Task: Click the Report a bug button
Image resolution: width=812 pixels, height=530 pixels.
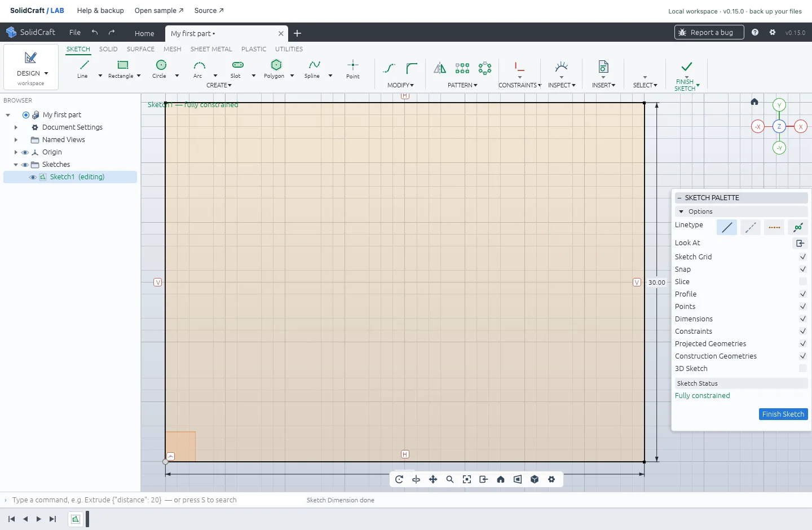Action: click(709, 32)
